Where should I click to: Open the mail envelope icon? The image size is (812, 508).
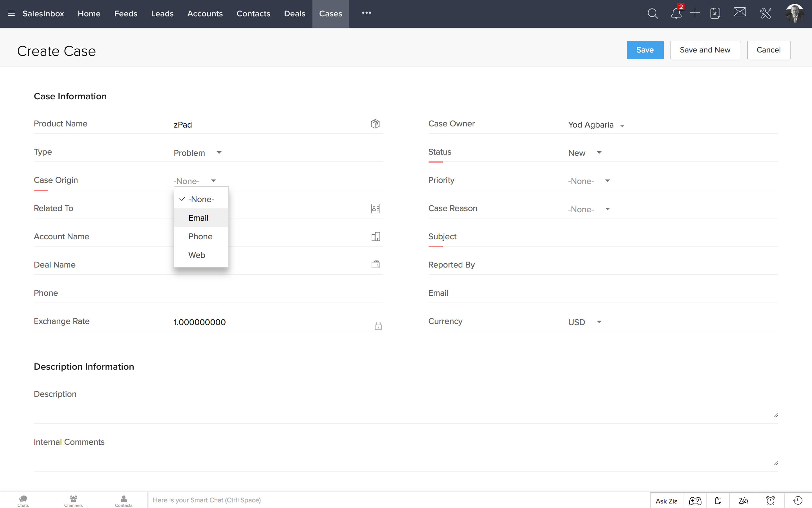click(740, 12)
